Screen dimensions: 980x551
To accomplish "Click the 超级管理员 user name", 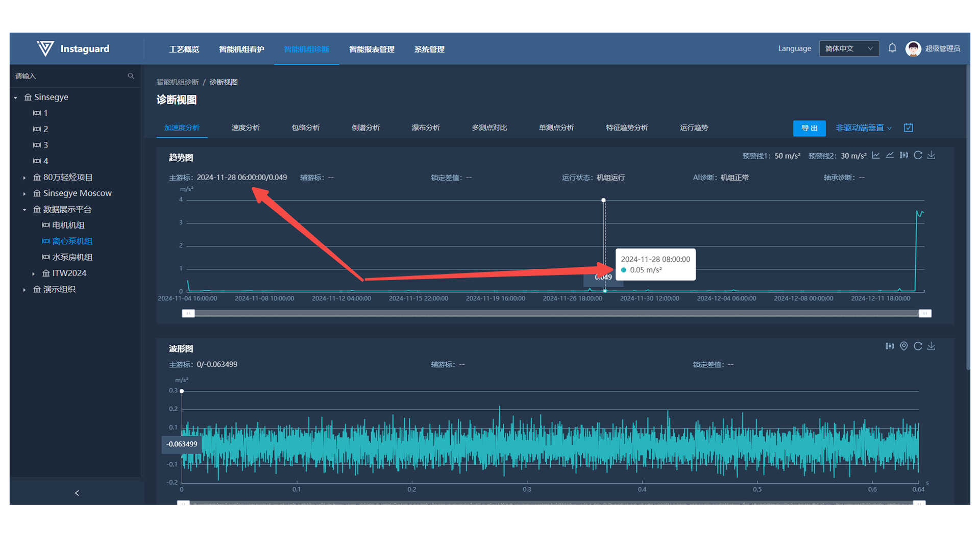I will pos(943,48).
